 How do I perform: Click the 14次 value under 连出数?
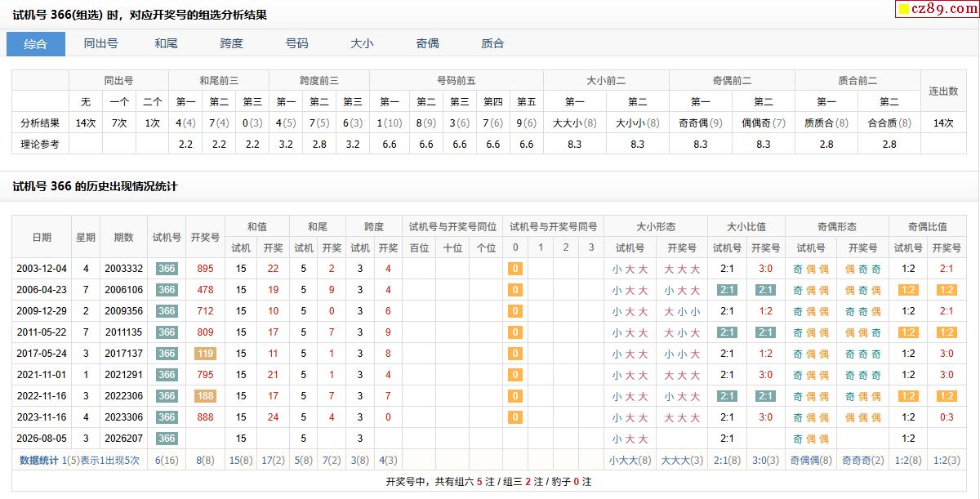[x=943, y=123]
